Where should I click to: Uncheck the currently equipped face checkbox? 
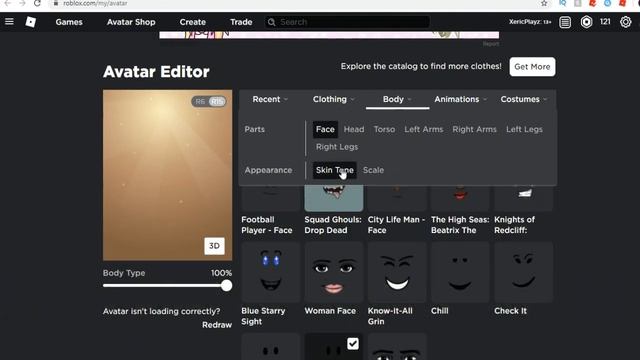(x=353, y=344)
